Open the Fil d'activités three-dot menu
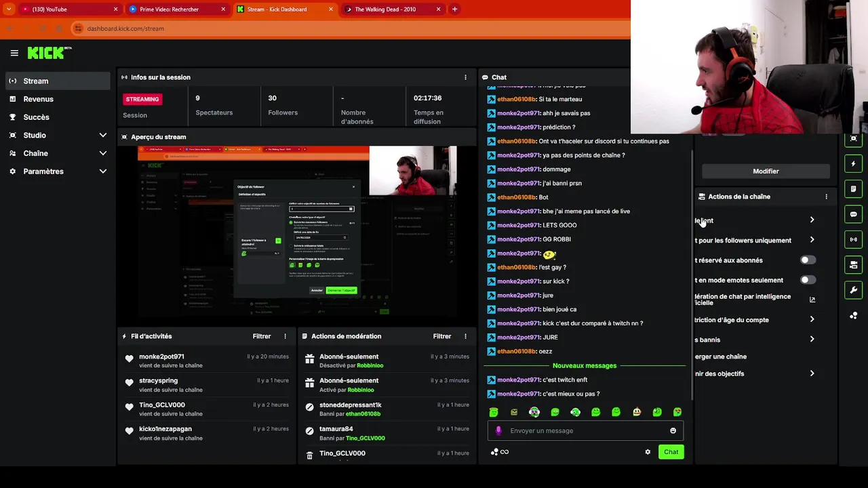868x488 pixels. click(x=285, y=336)
